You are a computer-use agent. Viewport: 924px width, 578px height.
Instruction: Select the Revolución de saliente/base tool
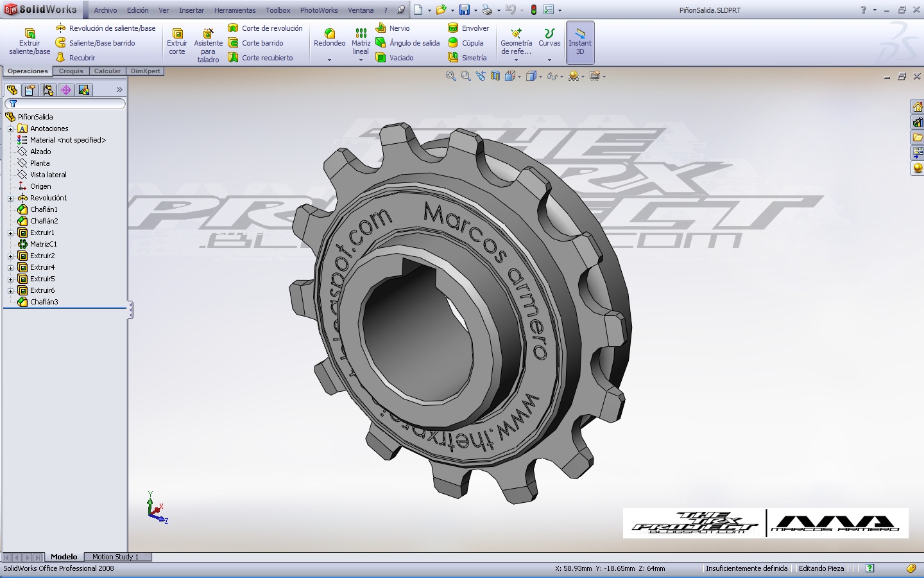pyautogui.click(x=105, y=28)
